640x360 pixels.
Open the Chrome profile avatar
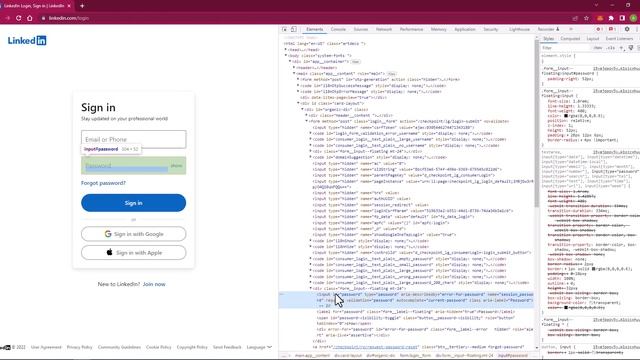point(633,18)
